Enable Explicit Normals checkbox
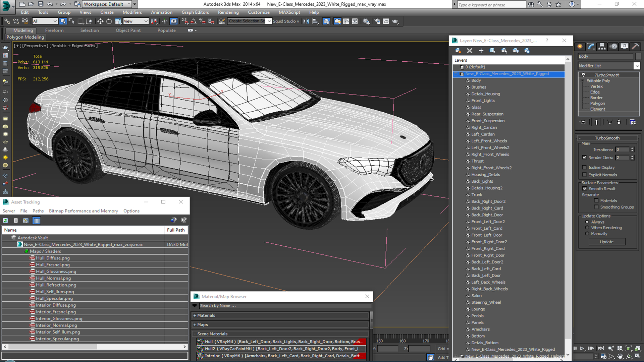Viewport: 644px width, 362px height. (x=584, y=175)
